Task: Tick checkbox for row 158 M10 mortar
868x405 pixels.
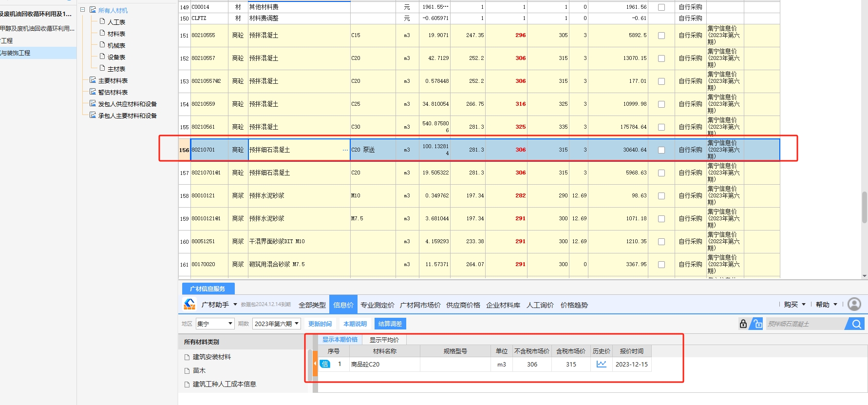Action: tap(661, 196)
